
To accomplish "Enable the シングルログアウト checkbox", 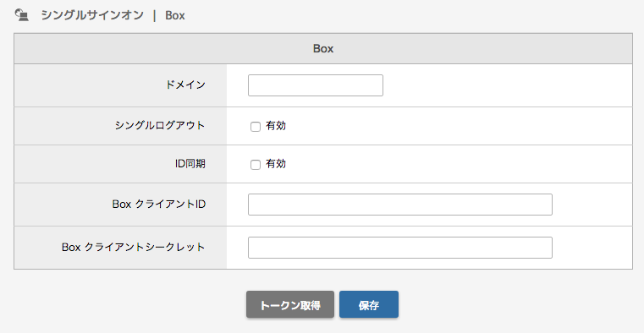I will pyautogui.click(x=256, y=126).
